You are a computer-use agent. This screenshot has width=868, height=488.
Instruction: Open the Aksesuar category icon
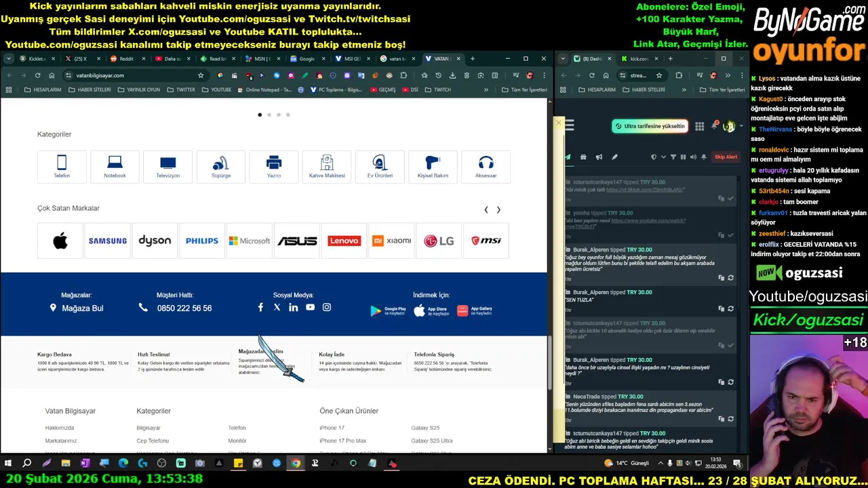486,166
